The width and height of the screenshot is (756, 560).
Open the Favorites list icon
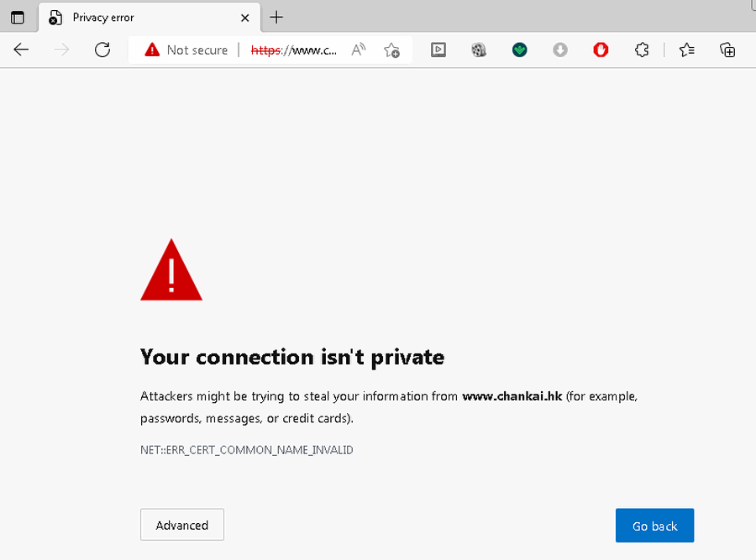coord(687,50)
